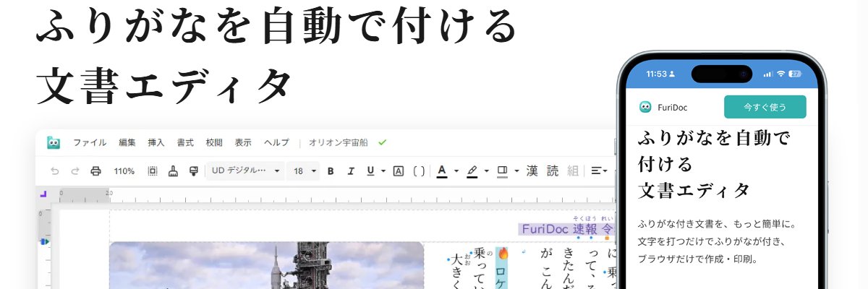Open the 編集 menu
868x289 pixels.
127,142
